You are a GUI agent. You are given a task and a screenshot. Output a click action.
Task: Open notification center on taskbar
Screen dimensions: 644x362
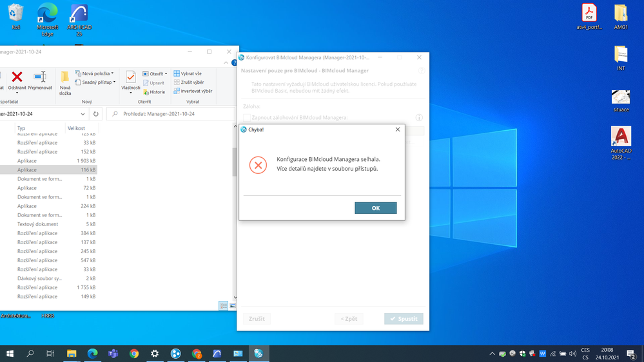click(x=631, y=354)
